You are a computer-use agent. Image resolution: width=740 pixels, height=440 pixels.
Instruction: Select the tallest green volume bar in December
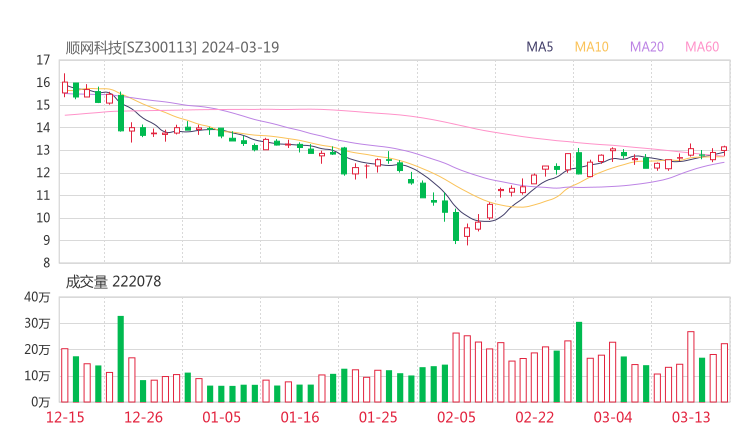click(121, 359)
